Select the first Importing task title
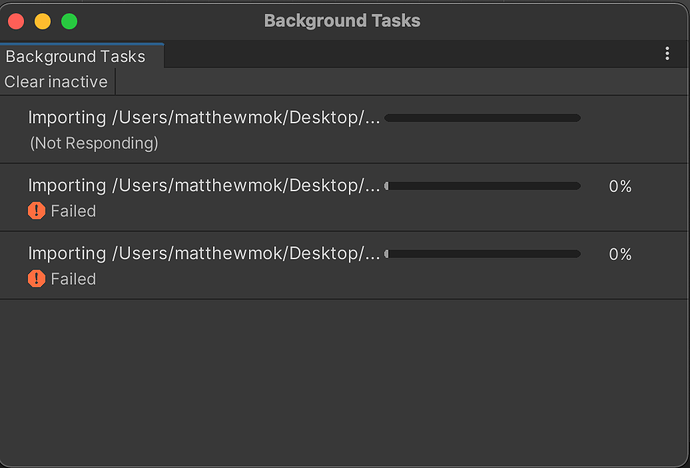This screenshot has width=690, height=468. tap(204, 118)
